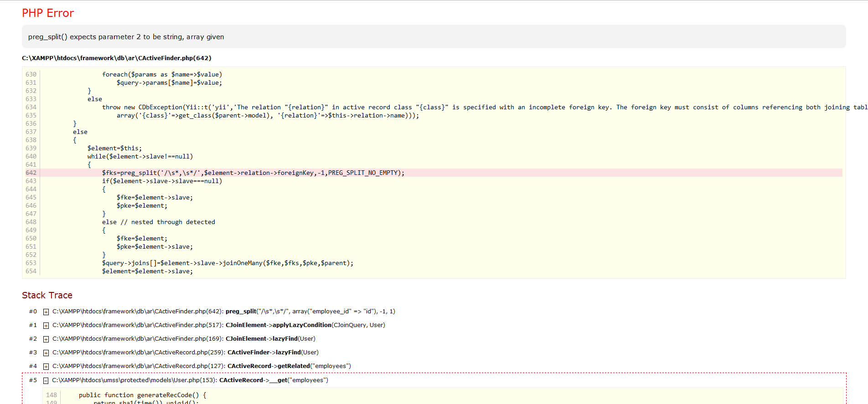Click line 648 nested through detected comment
The image size is (868, 404).
tap(158, 222)
